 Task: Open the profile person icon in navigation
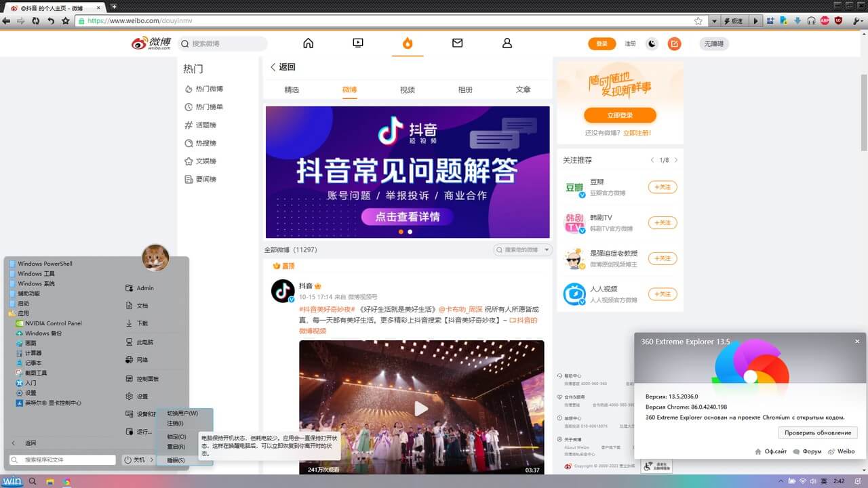[507, 43]
